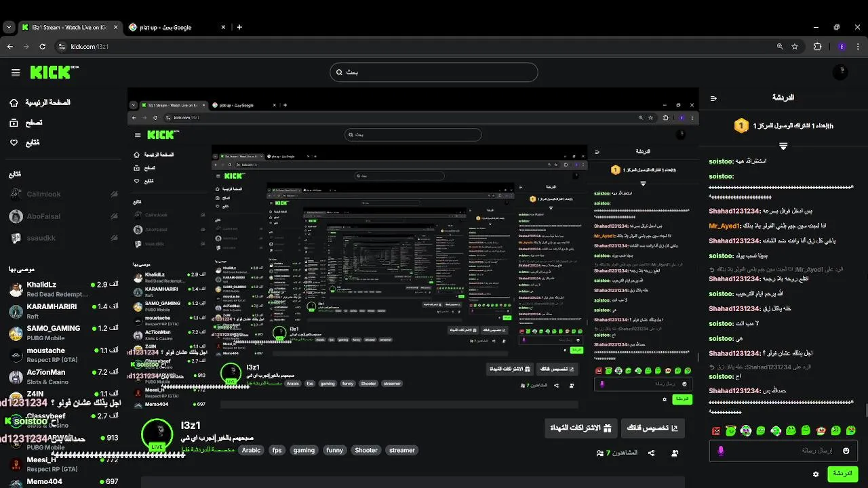Insert the red angry emote
Viewport: 868px width, 488px height.
[716, 430]
